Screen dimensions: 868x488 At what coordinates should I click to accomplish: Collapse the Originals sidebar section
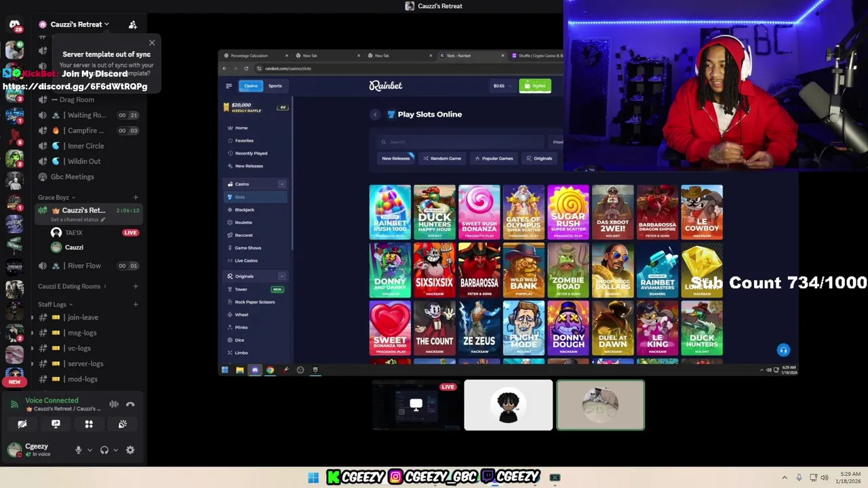[x=282, y=277]
